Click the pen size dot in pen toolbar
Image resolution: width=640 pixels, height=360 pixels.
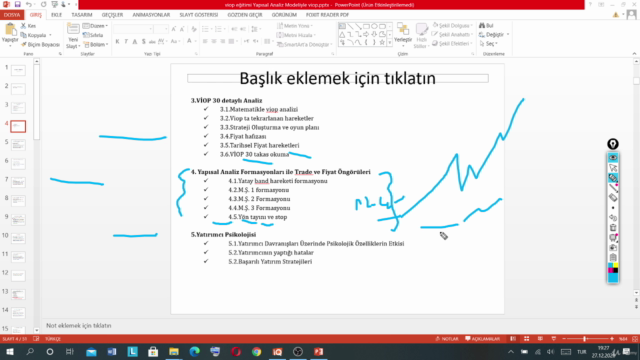tap(613, 208)
